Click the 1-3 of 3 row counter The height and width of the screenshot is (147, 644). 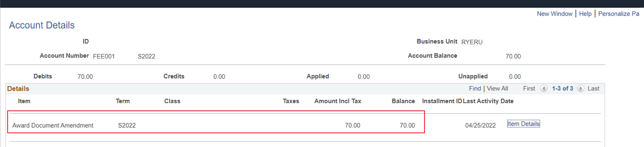(x=562, y=89)
